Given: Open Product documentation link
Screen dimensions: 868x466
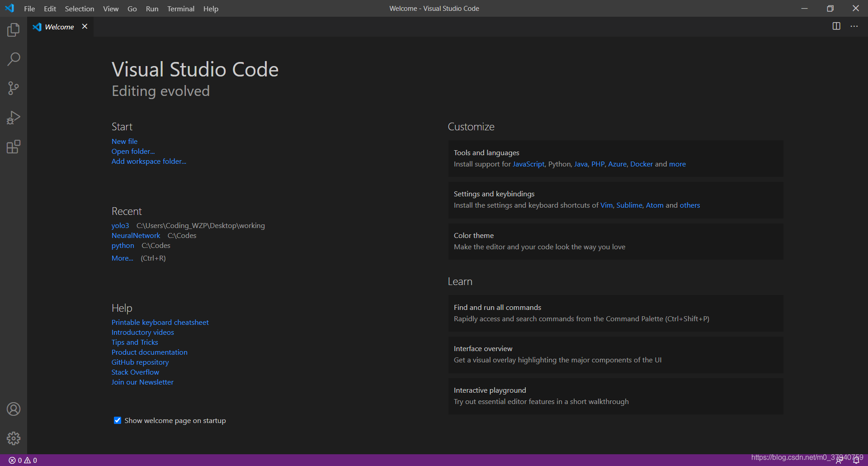Looking at the screenshot, I should pos(150,352).
